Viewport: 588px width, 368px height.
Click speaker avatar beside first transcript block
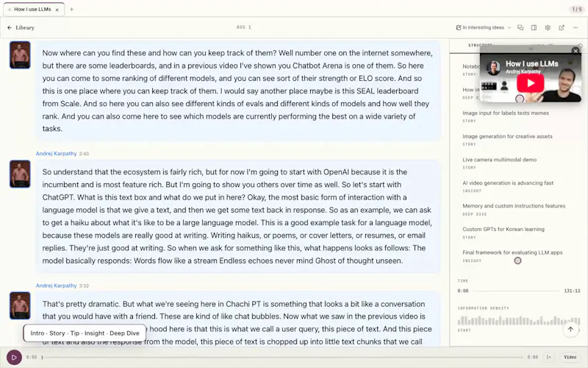pyautogui.click(x=20, y=54)
